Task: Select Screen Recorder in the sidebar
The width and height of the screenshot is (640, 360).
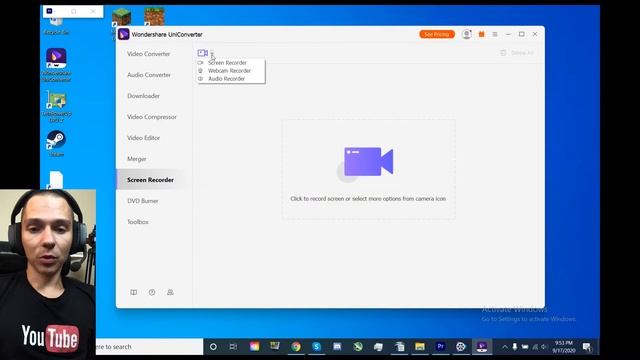Action: pos(150,180)
